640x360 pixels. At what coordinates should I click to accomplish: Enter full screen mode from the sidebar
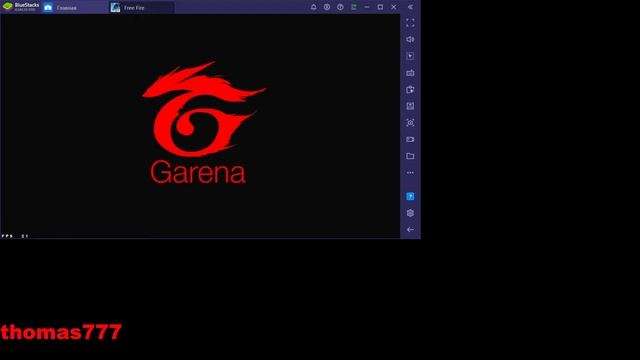(x=410, y=23)
